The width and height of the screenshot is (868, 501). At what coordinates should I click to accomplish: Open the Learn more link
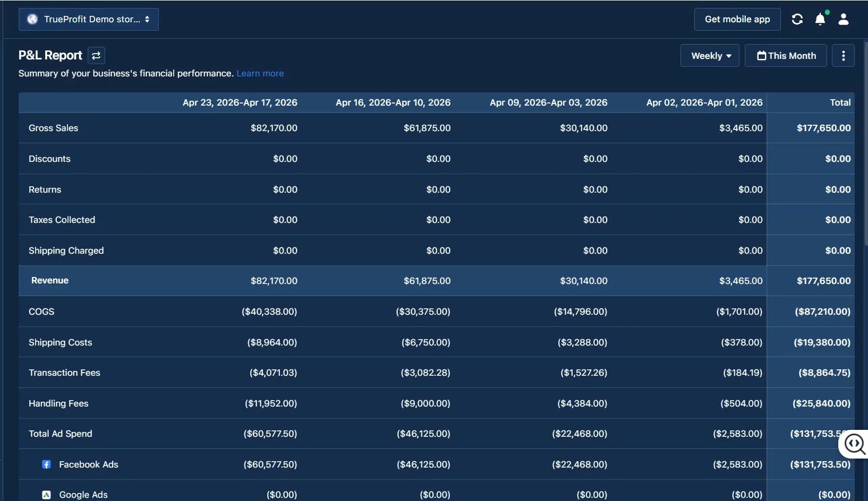pos(260,73)
